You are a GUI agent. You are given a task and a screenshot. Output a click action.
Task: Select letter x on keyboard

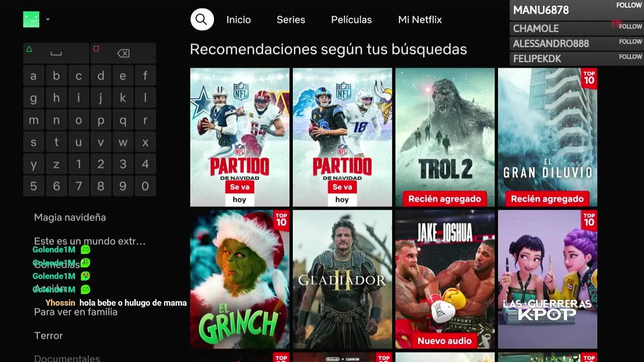(145, 142)
